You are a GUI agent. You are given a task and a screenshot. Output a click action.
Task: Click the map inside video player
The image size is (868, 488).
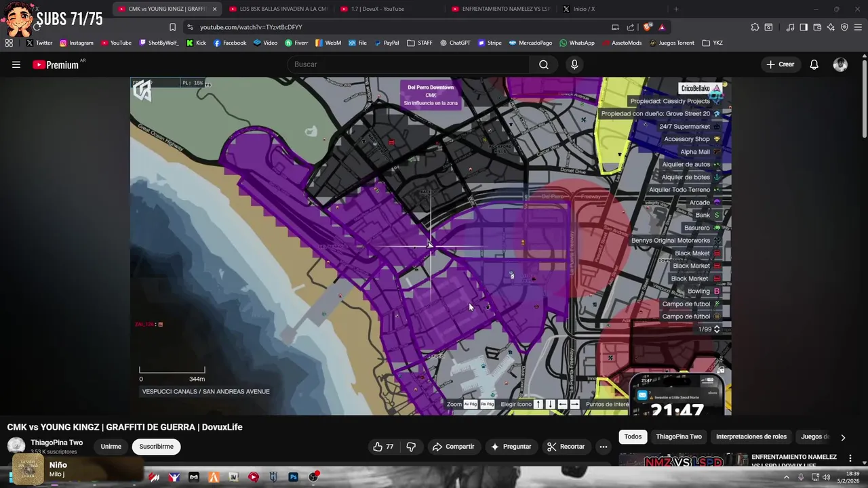pyautogui.click(x=431, y=246)
